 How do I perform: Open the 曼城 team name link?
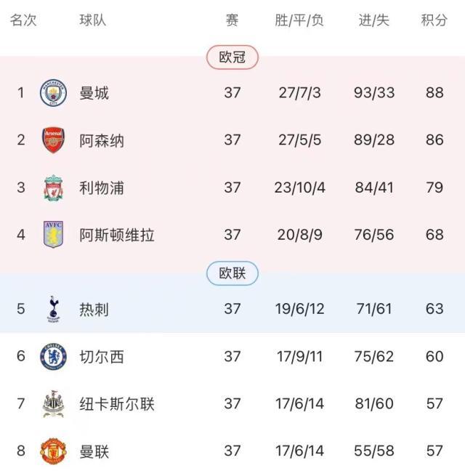coord(94,93)
